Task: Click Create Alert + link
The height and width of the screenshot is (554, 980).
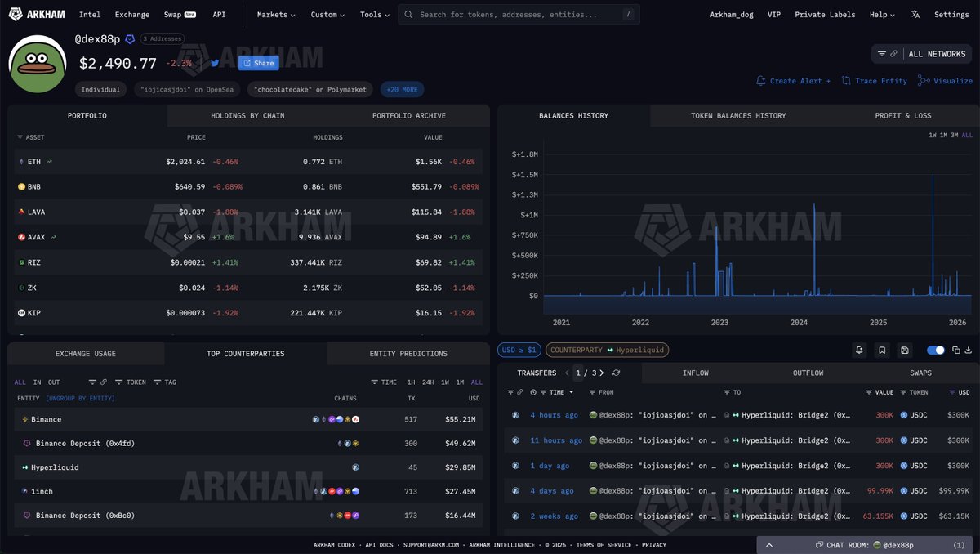Action: tap(794, 81)
